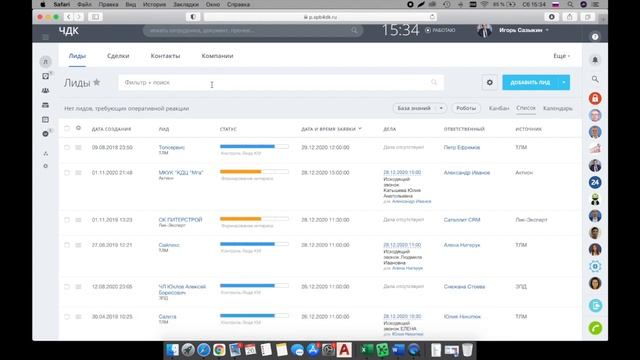
Task: Check the Топсервис lead row checkbox
Action: pyautogui.click(x=67, y=147)
